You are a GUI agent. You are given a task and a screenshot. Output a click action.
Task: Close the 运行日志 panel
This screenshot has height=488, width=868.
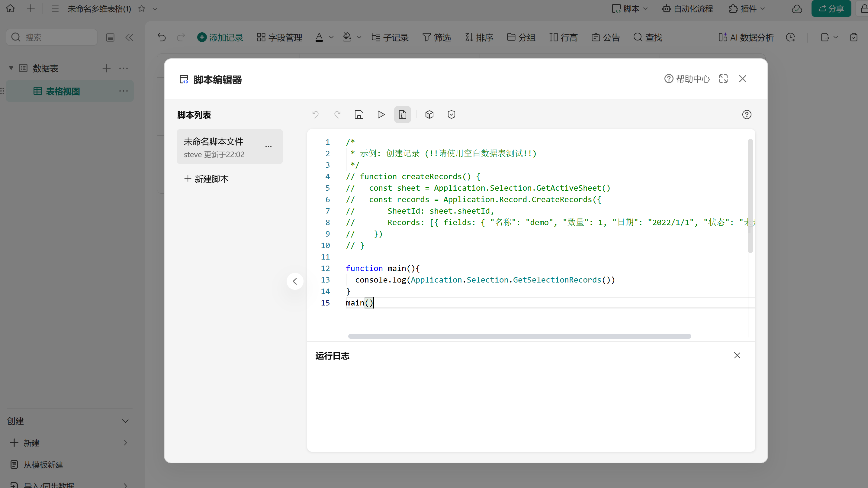[x=737, y=356]
